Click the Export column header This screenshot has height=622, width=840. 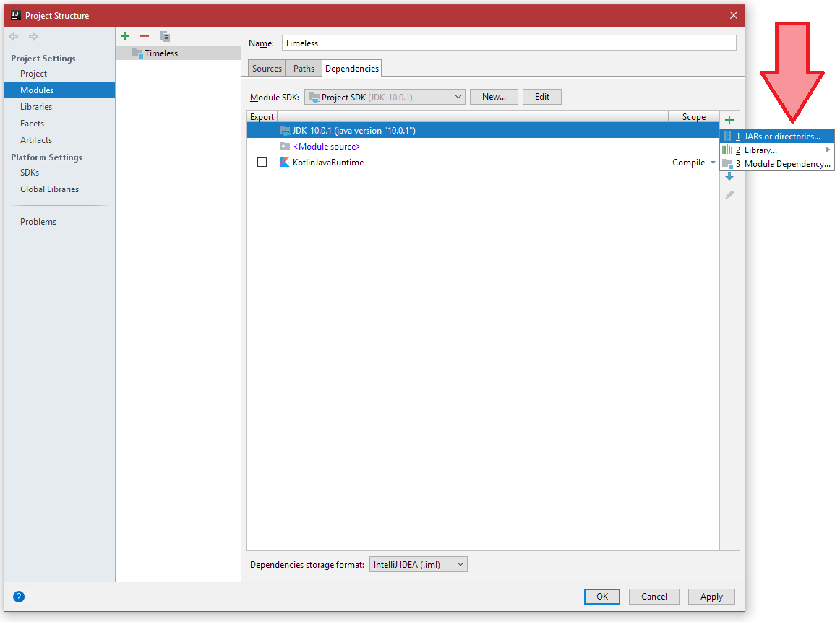pos(262,117)
